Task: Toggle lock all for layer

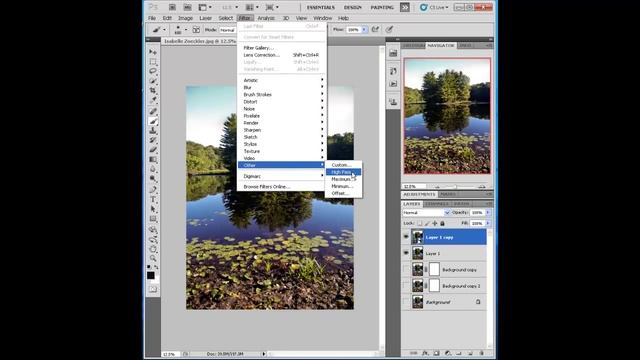Action: 442,223
